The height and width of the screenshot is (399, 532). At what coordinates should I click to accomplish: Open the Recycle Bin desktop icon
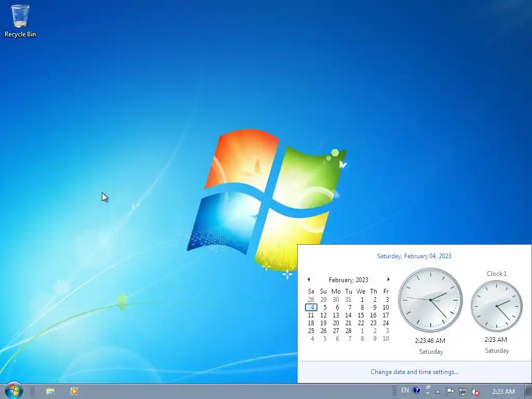point(20,21)
